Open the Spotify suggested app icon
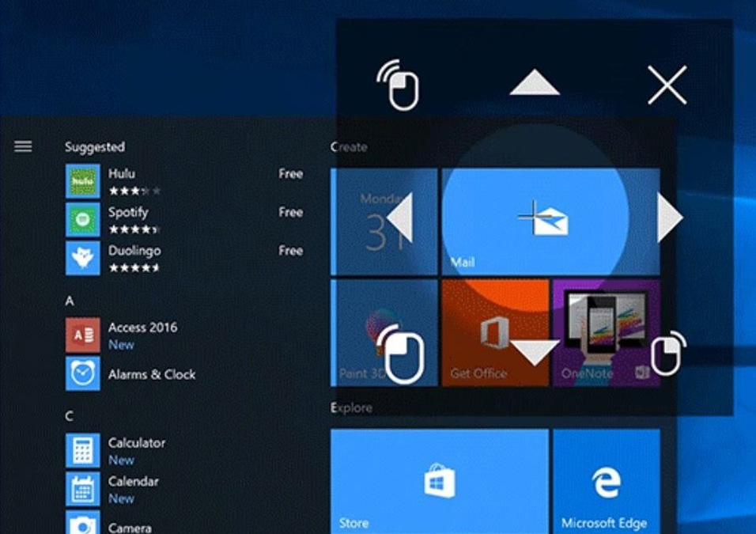Screen dimensions: 756x534 click(x=83, y=220)
